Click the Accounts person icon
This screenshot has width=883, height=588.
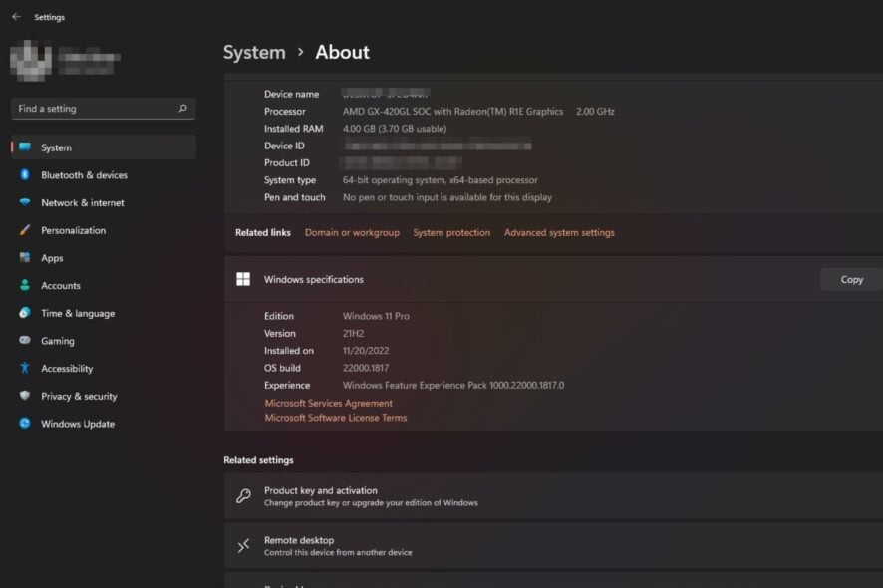click(x=25, y=286)
